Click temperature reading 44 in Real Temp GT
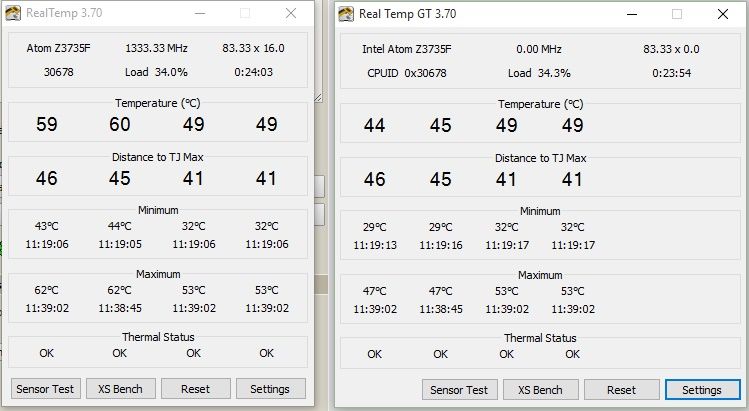The width and height of the screenshot is (749, 411). click(374, 125)
